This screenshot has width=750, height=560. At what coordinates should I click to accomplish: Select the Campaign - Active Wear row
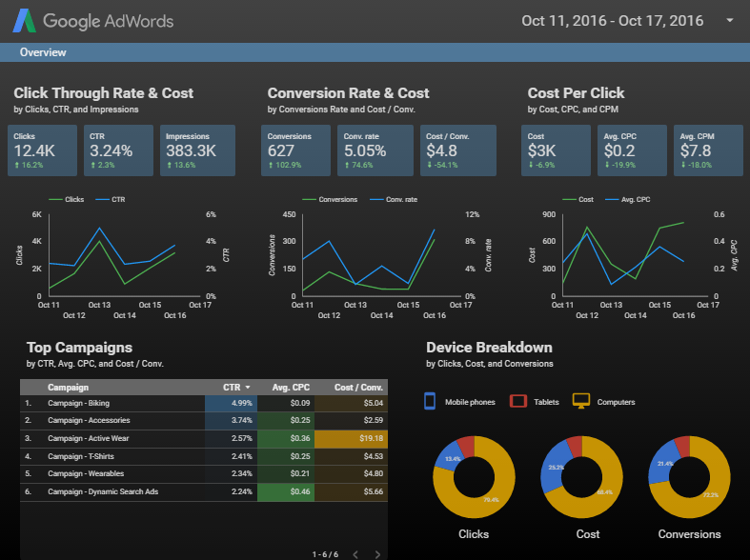click(204, 439)
